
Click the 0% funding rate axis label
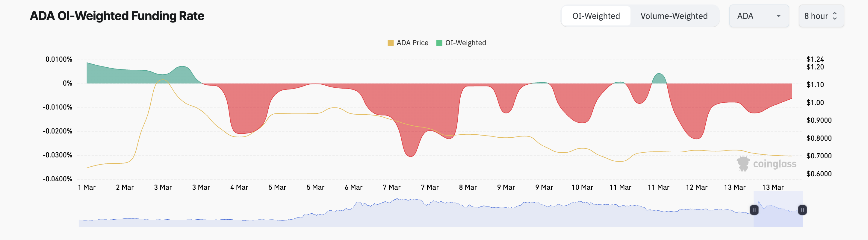(67, 83)
